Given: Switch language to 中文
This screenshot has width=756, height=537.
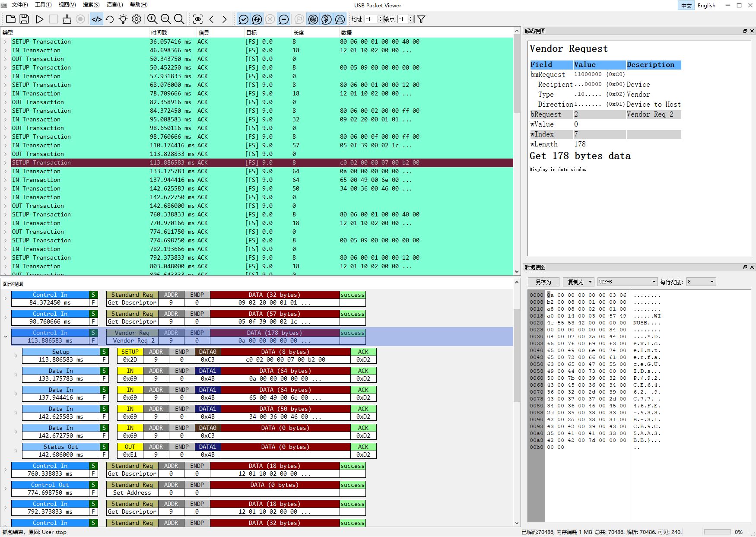Looking at the screenshot, I should [686, 6].
